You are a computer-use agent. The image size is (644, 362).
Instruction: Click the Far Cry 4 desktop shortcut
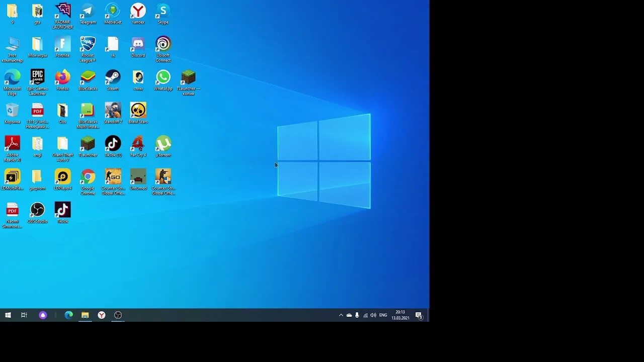click(x=138, y=146)
